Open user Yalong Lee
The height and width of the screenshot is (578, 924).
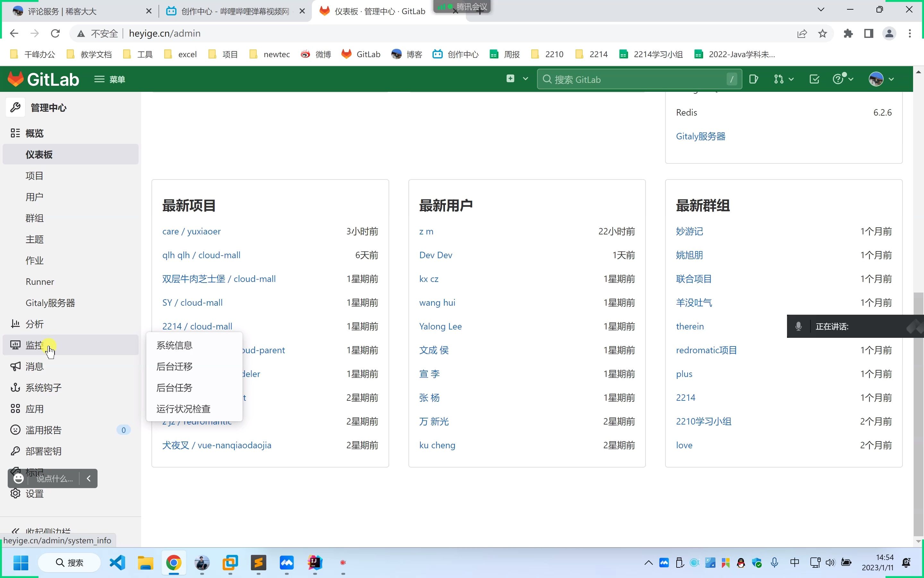pyautogui.click(x=440, y=326)
